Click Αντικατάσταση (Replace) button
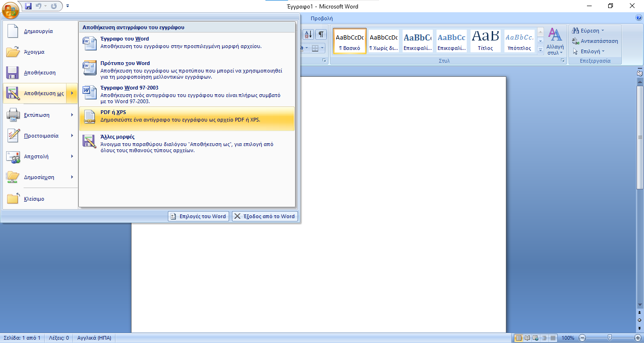 click(x=594, y=41)
